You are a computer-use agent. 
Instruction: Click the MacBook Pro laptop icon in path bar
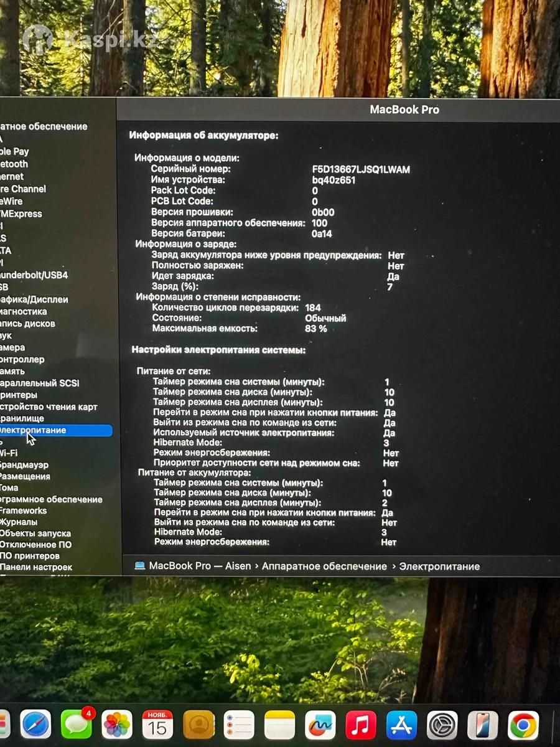140,566
